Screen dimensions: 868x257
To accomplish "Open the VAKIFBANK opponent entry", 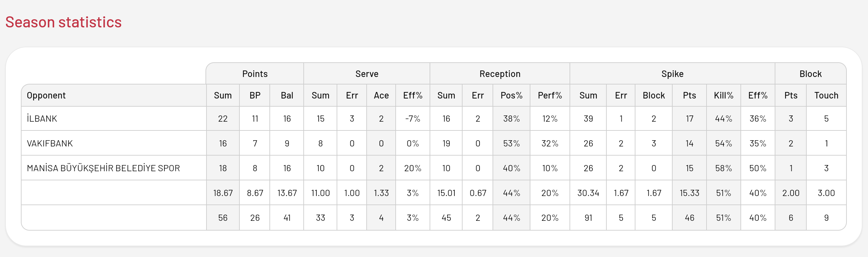I will [x=434, y=143].
